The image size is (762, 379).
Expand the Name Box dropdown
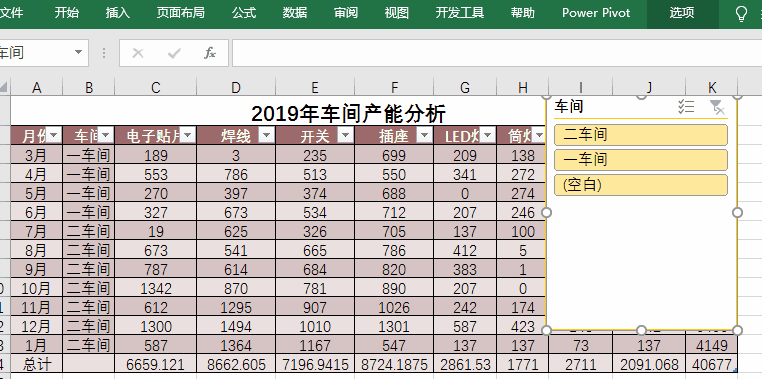tap(78, 52)
